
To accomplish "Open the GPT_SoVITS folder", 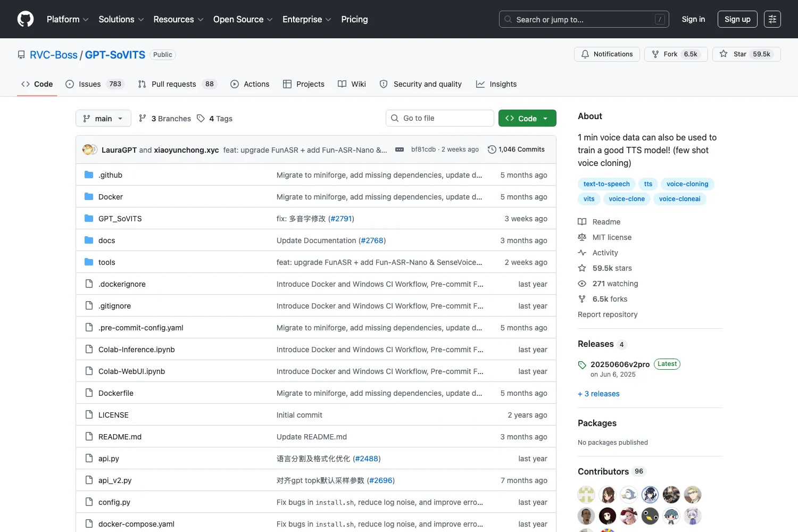I will point(120,219).
